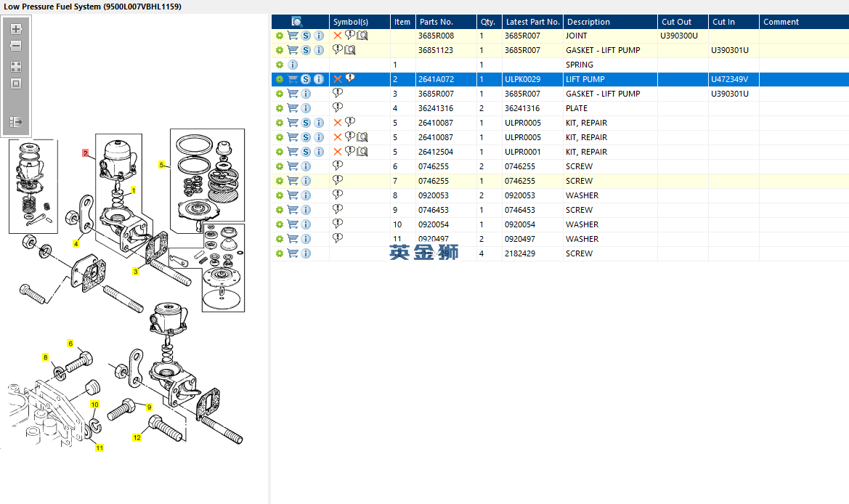Click note bubble on 36851123 gasket row
This screenshot has height=504, width=849.
coord(337,50)
